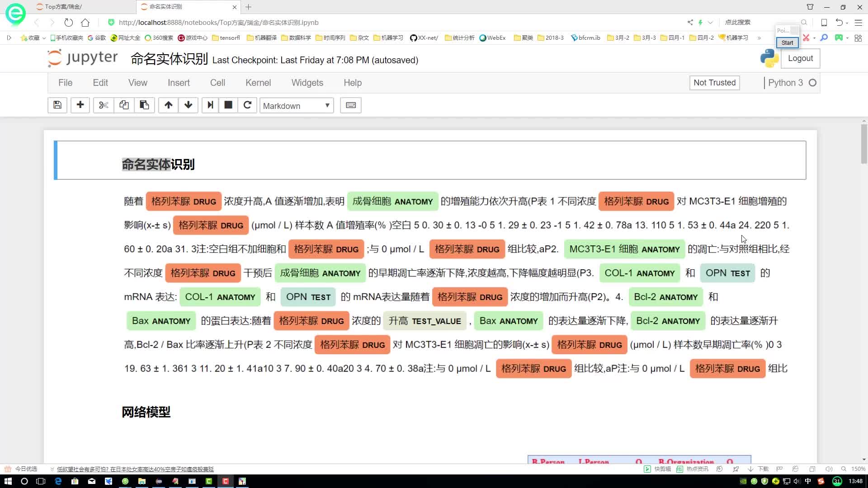Click the news headline link at bottom

click(x=135, y=469)
